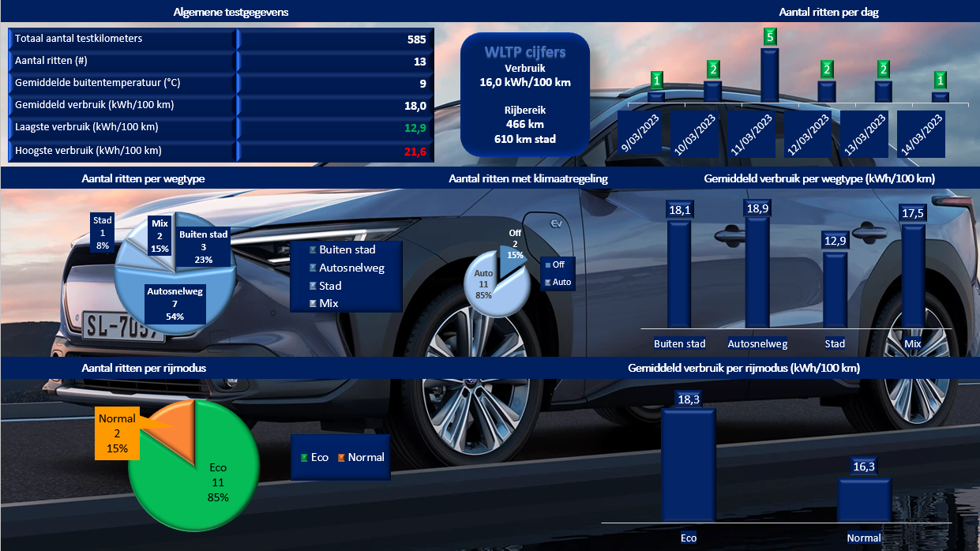Select Autosnelweg legend entry
The height and width of the screenshot is (551, 980).
pyautogui.click(x=347, y=268)
